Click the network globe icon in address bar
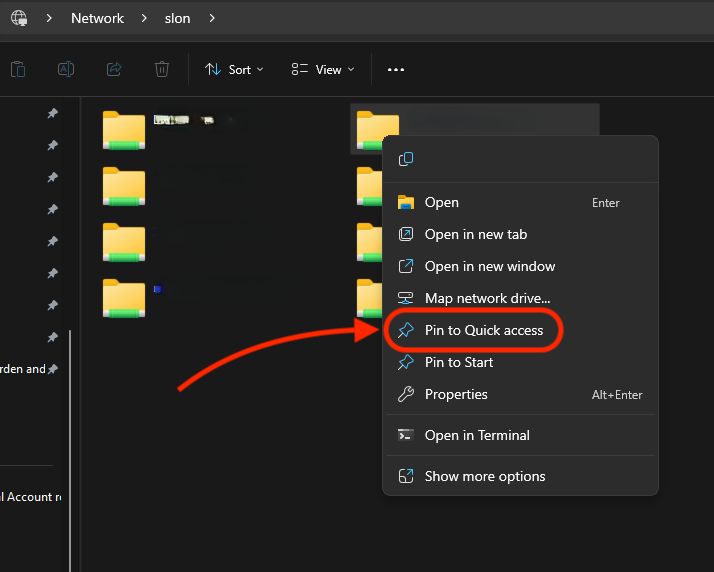Screen dimensions: 714x572 (19, 18)
